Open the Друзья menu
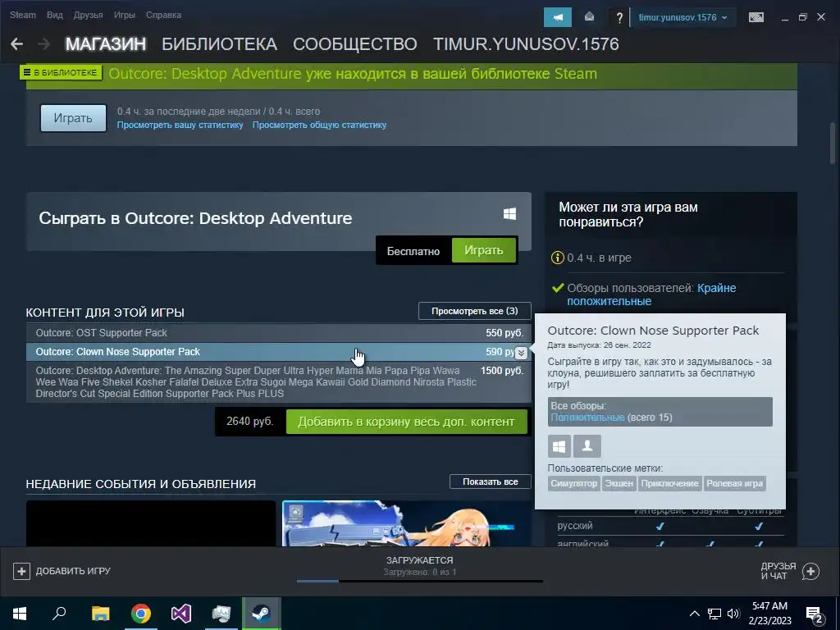Viewport: 840px width, 630px height. tap(88, 15)
